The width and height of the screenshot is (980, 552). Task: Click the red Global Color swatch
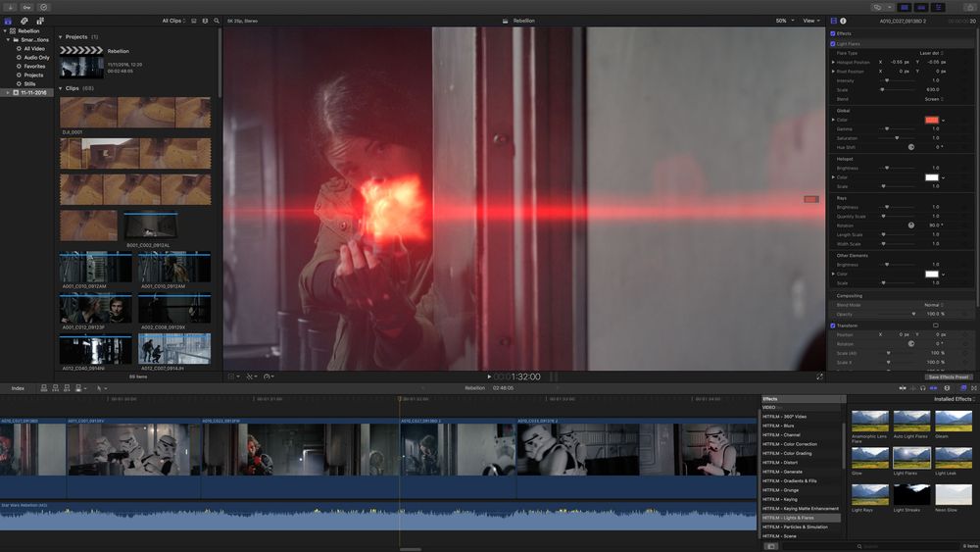(x=931, y=120)
